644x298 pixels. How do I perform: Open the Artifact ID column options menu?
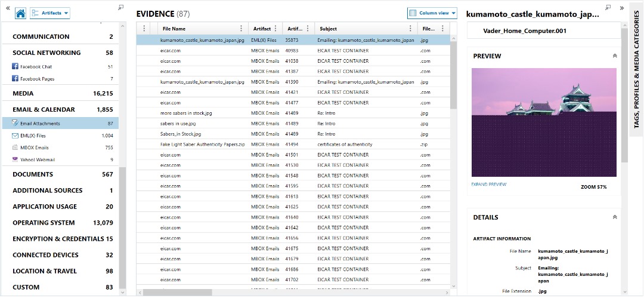pyautogui.click(x=308, y=29)
